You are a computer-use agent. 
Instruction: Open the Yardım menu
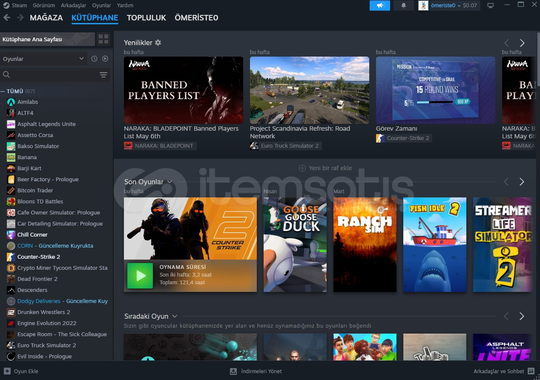125,5
